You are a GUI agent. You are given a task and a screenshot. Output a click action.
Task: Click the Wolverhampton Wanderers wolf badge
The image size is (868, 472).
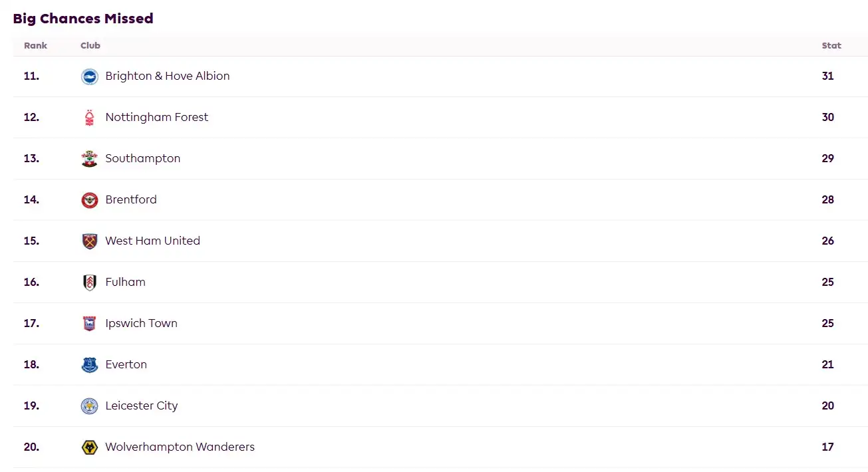point(89,447)
